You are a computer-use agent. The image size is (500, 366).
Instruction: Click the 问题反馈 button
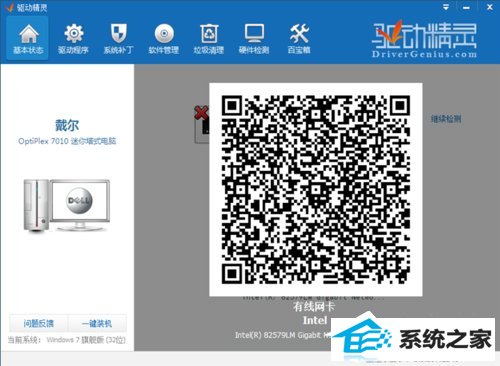38,323
